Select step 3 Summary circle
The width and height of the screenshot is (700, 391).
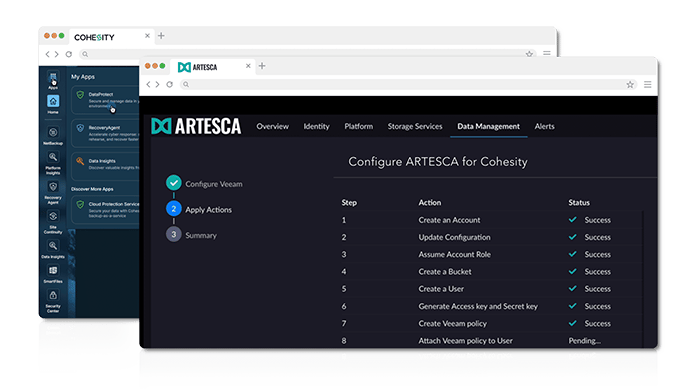[x=174, y=234]
